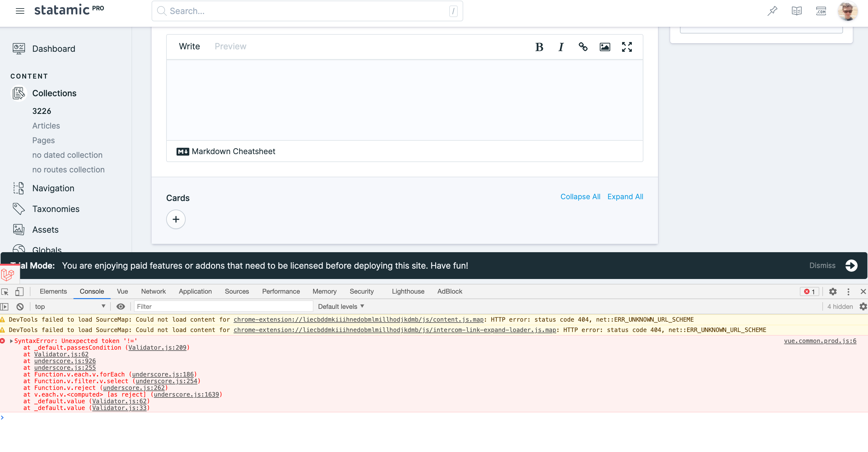Insert a link in markdown editor

pyautogui.click(x=583, y=47)
